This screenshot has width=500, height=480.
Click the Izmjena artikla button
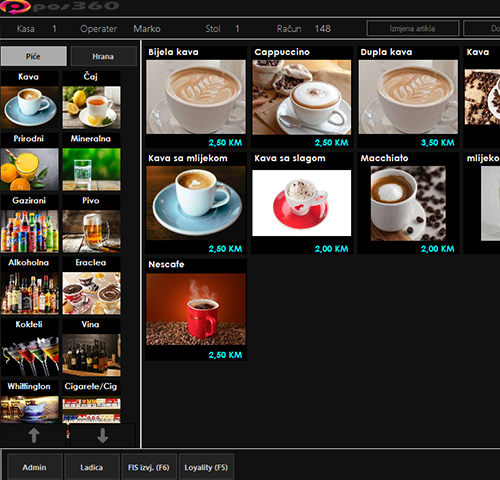coord(413,29)
